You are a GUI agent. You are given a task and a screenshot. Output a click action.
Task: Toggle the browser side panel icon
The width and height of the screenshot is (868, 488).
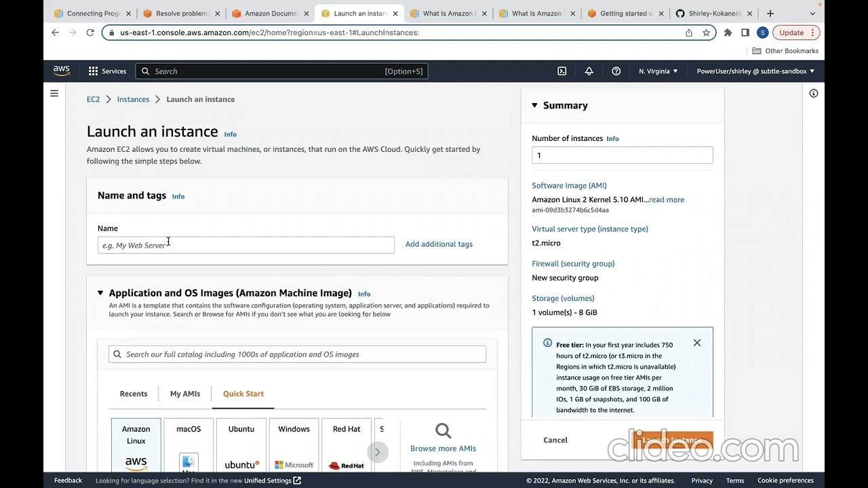(x=745, y=33)
